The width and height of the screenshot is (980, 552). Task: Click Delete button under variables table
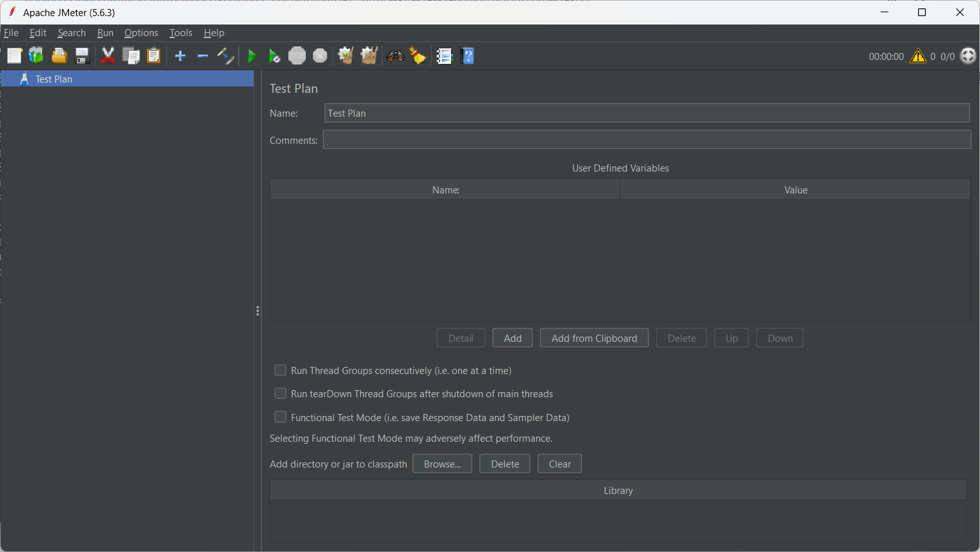point(682,338)
